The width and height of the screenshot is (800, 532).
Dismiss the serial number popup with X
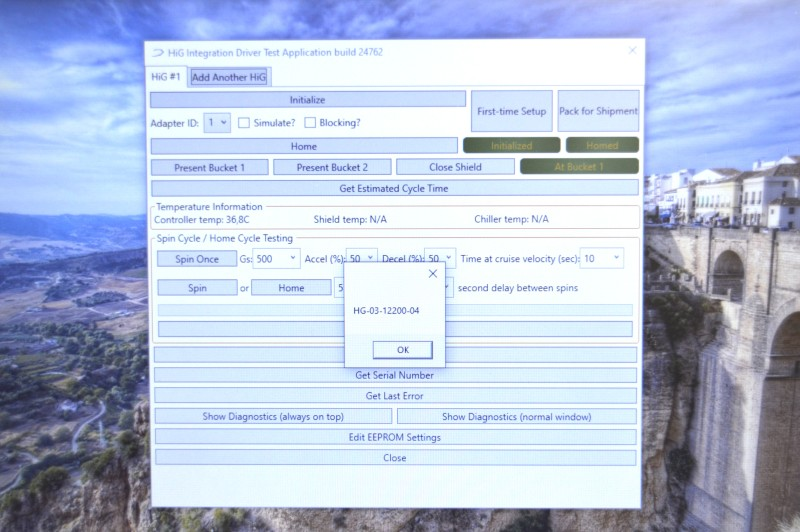coord(432,273)
